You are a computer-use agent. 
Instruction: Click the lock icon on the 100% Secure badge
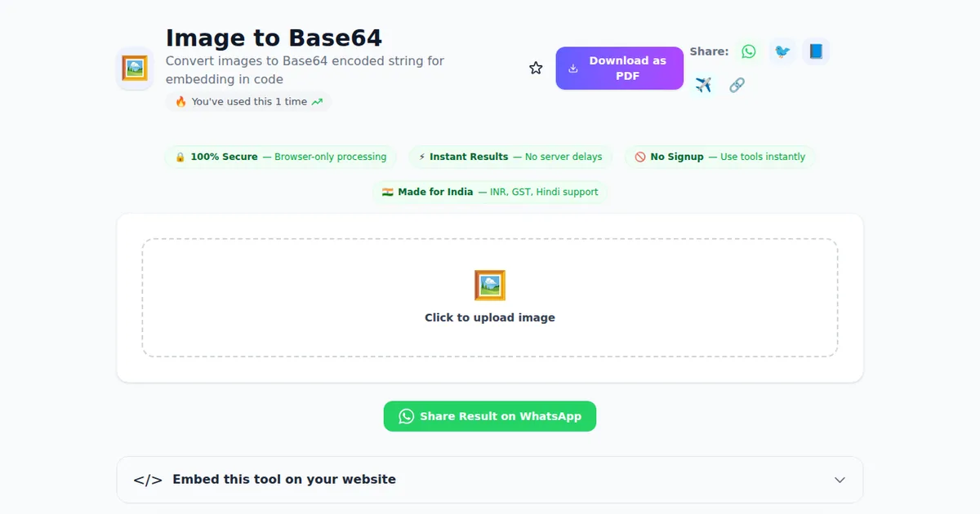180,157
